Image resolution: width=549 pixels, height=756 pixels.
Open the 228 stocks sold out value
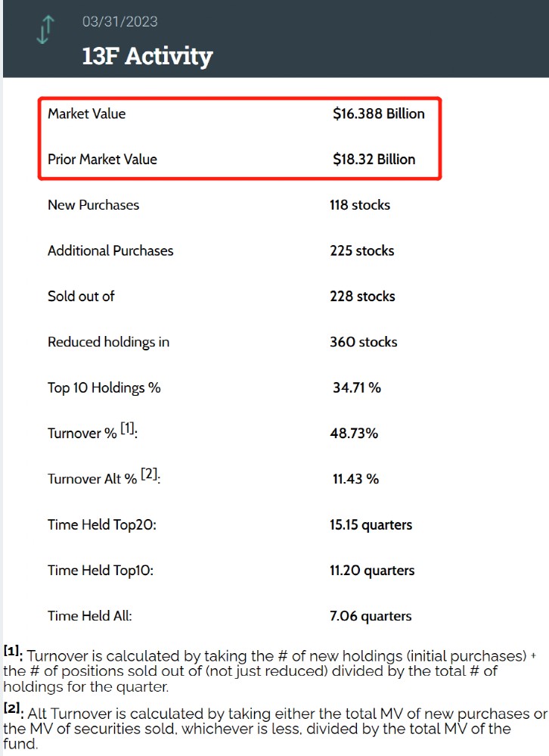pos(362,296)
